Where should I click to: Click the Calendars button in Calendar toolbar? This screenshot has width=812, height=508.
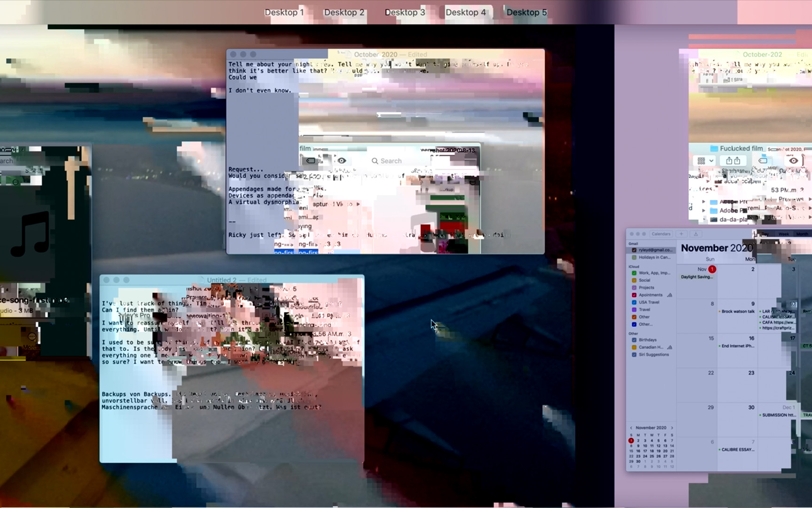(x=661, y=234)
